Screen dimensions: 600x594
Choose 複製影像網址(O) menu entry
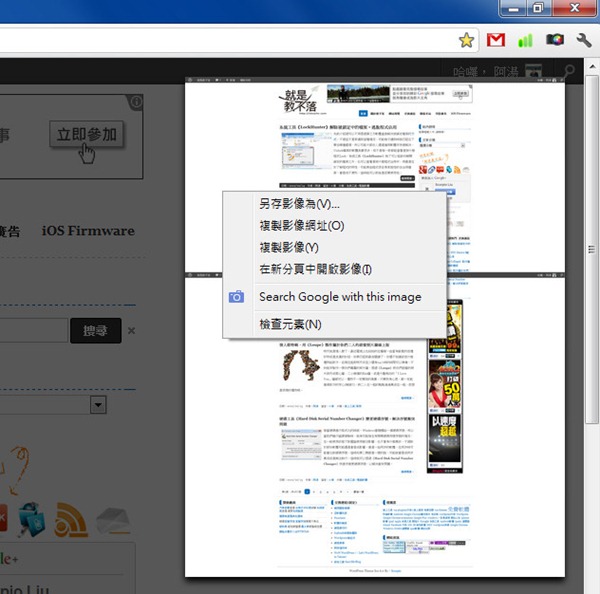[301, 226]
